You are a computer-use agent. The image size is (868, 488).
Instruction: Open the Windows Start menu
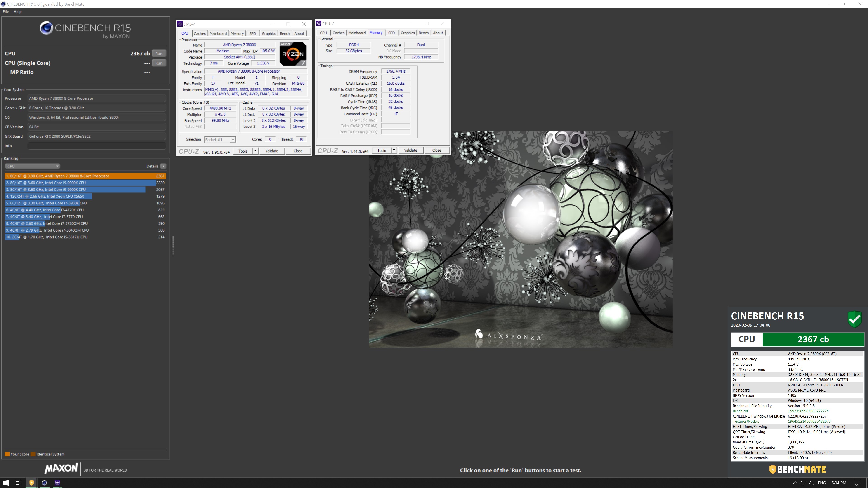(x=6, y=483)
